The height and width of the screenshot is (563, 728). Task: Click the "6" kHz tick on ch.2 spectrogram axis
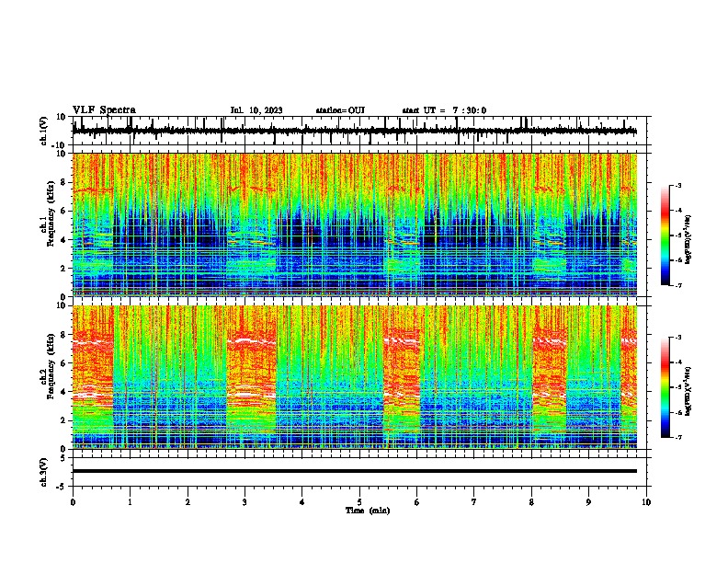point(63,362)
